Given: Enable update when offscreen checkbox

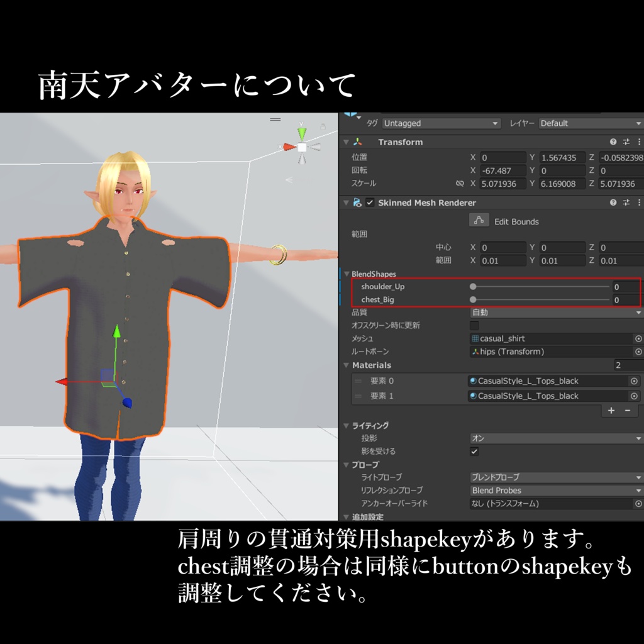Looking at the screenshot, I should coord(474,325).
